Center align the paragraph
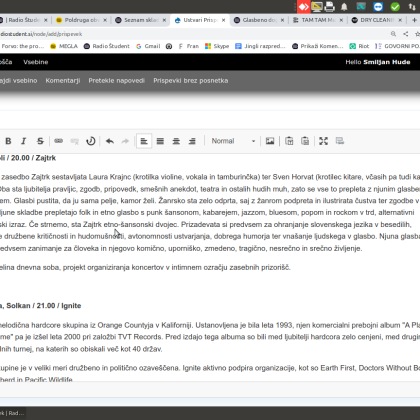This screenshot has width=420, height=420. coord(176,141)
